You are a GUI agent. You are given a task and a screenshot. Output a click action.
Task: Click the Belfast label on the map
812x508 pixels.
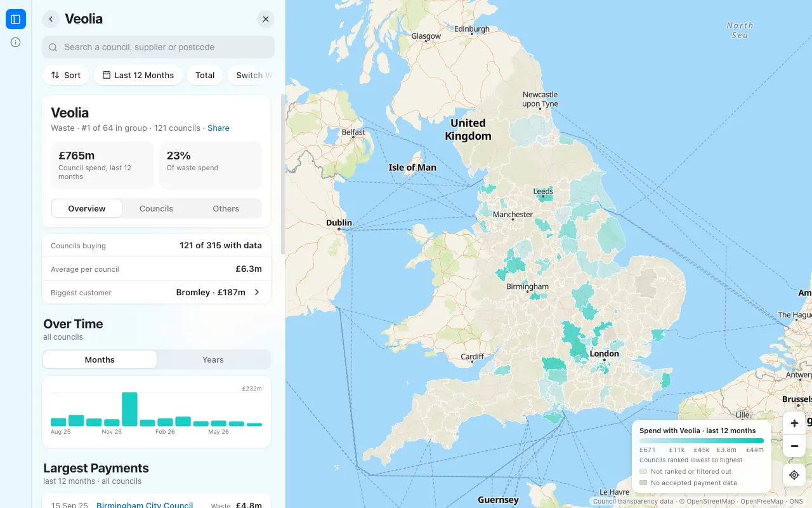(353, 132)
